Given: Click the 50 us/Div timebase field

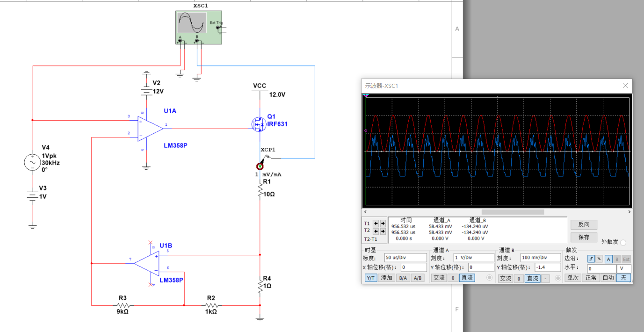Looking at the screenshot, I should pyautogui.click(x=405, y=258).
